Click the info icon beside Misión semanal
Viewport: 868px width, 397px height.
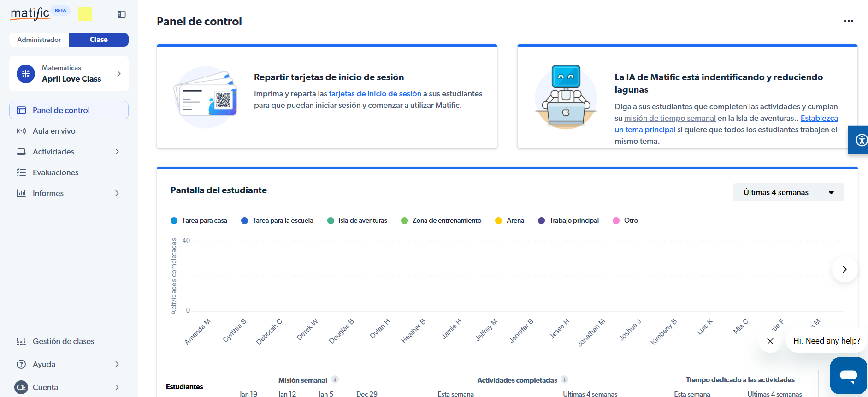tap(335, 379)
